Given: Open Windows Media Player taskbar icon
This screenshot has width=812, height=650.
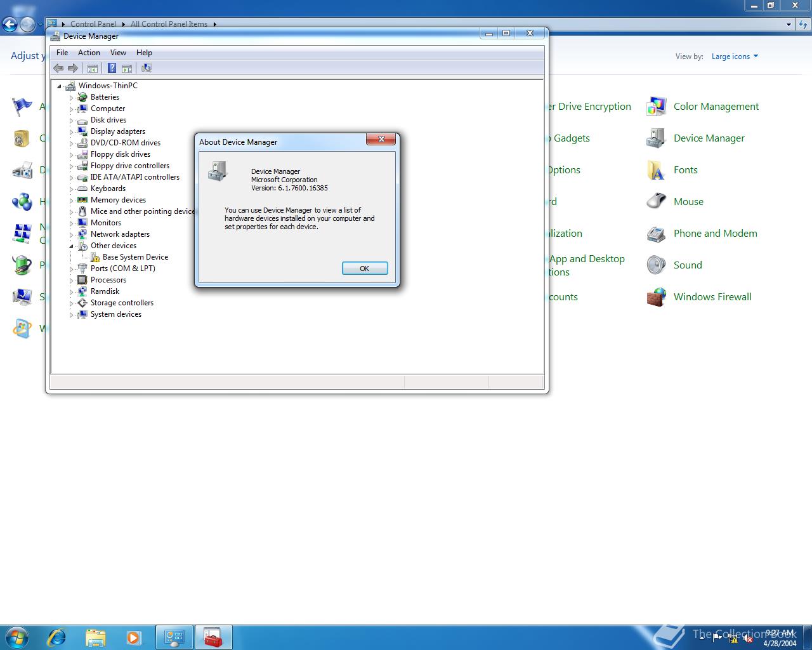Looking at the screenshot, I should 133,637.
